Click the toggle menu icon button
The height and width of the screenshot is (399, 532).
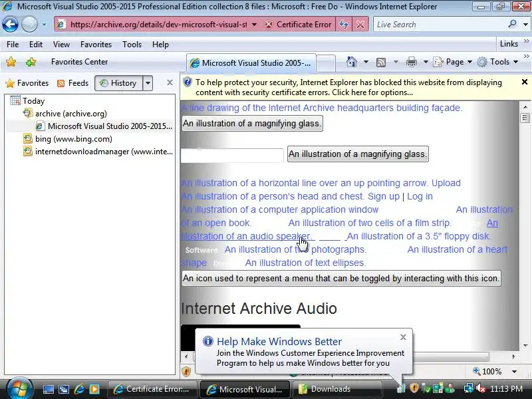click(x=341, y=279)
